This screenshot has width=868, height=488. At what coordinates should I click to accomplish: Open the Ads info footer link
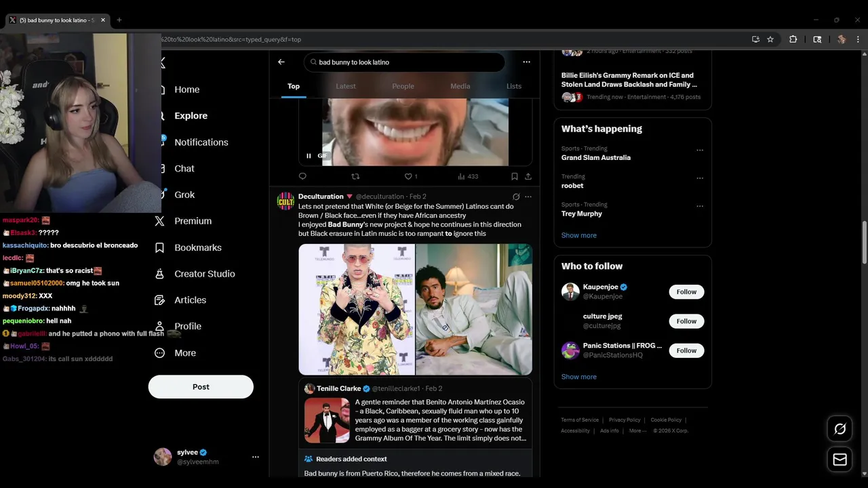610,430
